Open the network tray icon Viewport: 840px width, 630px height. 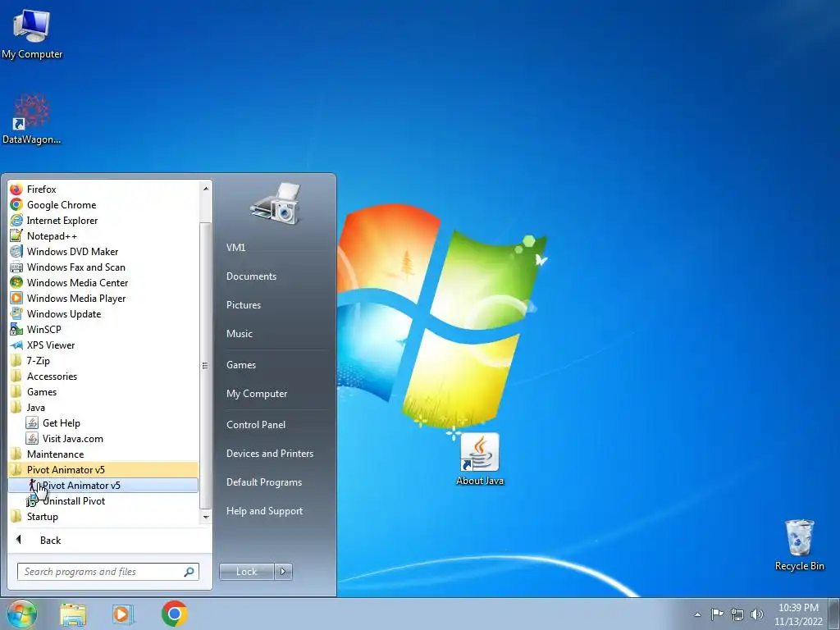coord(737,614)
